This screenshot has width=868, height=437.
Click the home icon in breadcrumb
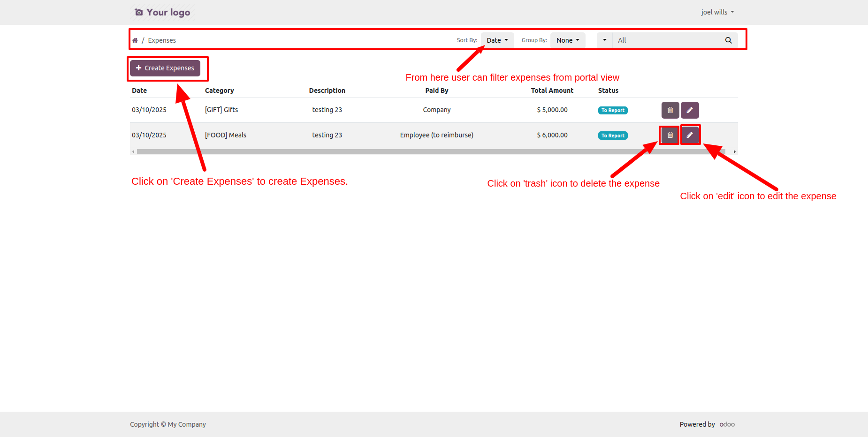(x=135, y=40)
